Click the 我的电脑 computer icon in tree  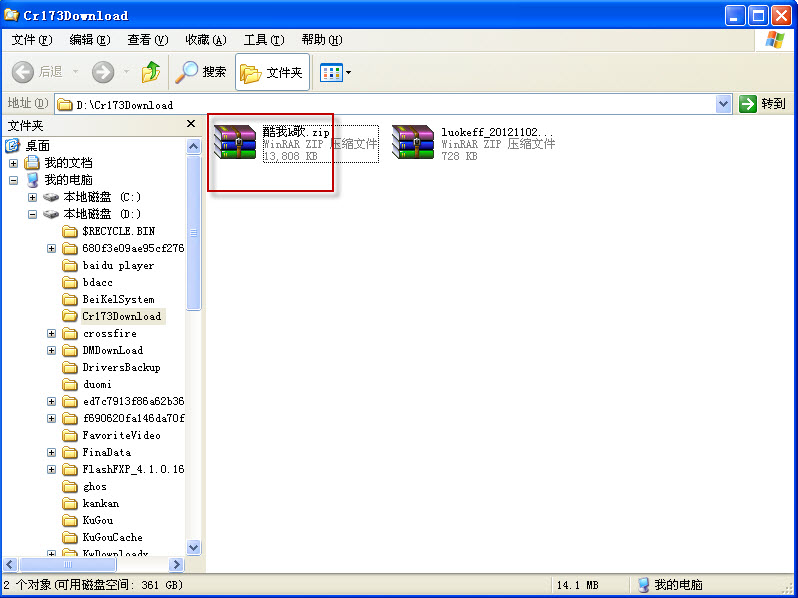(x=33, y=180)
